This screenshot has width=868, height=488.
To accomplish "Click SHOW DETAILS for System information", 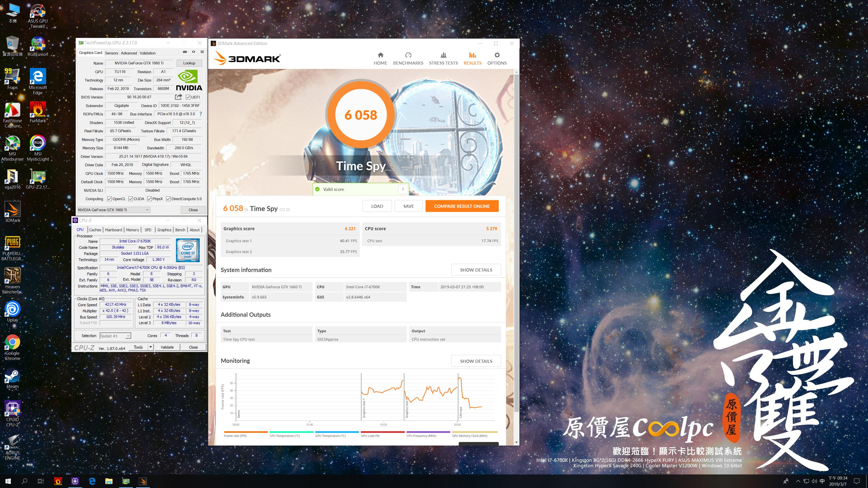I will [x=476, y=270].
